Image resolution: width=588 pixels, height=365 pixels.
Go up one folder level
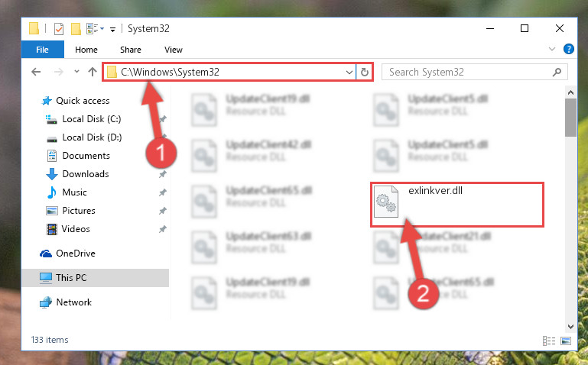click(93, 72)
